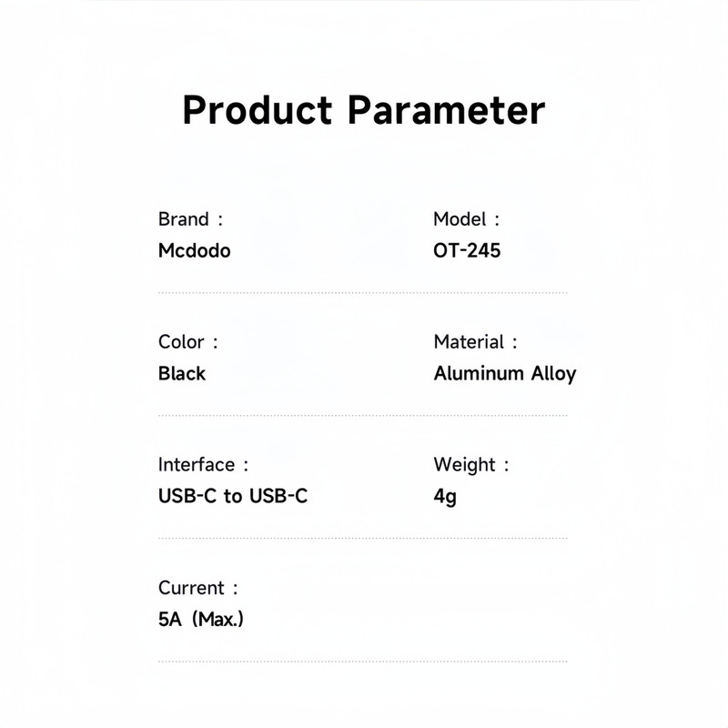Select the 4g weight value
This screenshot has width=728, height=728.
tap(445, 497)
